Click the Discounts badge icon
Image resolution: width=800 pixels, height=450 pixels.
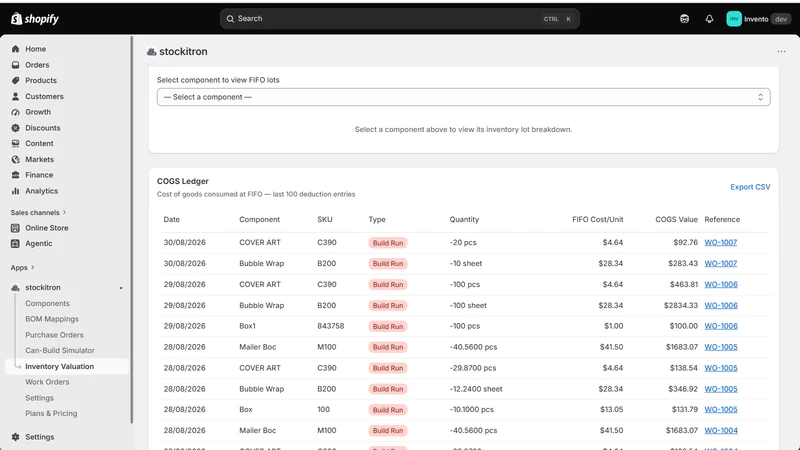click(x=15, y=128)
